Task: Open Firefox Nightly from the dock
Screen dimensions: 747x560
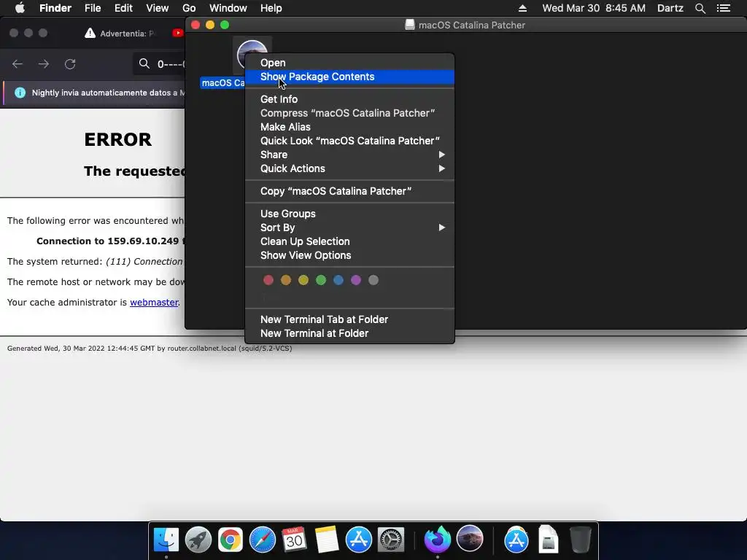Action: point(438,540)
